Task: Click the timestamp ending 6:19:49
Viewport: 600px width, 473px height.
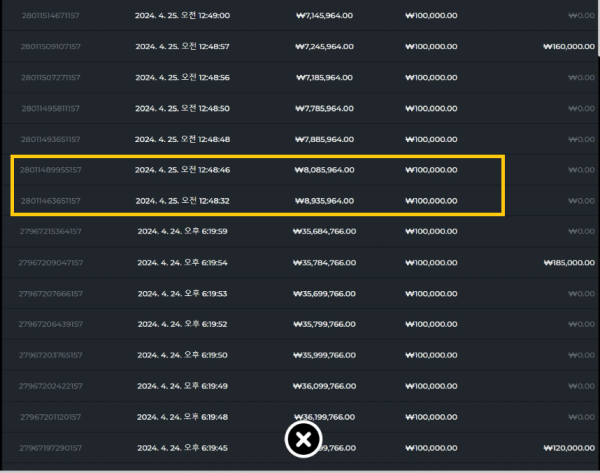Action: pos(183,386)
